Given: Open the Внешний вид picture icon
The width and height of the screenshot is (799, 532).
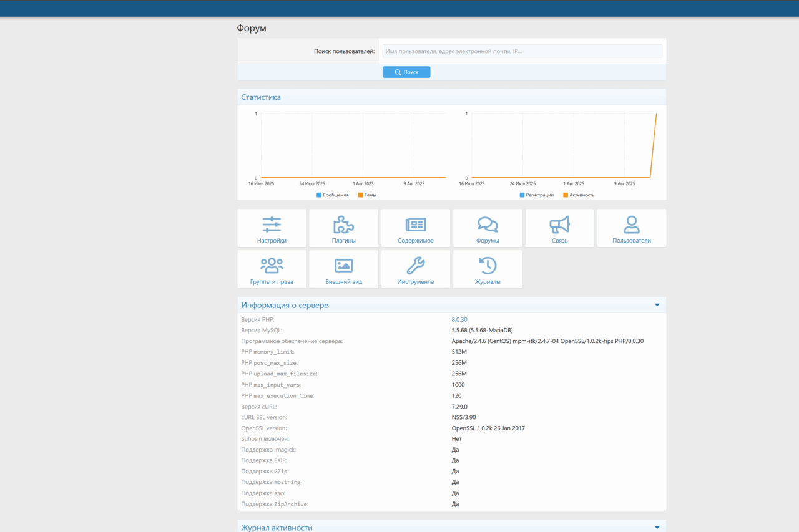Looking at the screenshot, I should coord(344,266).
